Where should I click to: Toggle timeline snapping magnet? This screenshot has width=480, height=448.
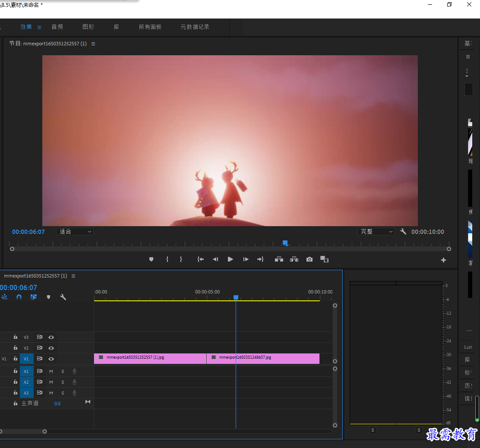pyautogui.click(x=19, y=297)
